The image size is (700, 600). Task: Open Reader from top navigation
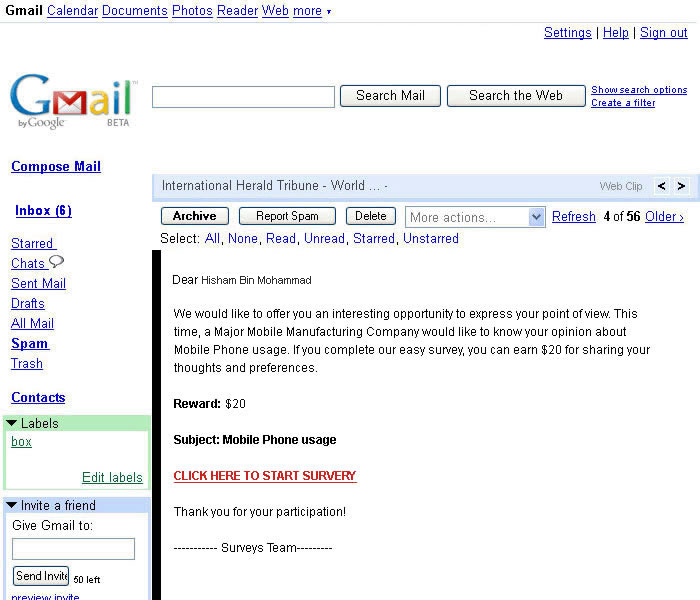click(238, 10)
